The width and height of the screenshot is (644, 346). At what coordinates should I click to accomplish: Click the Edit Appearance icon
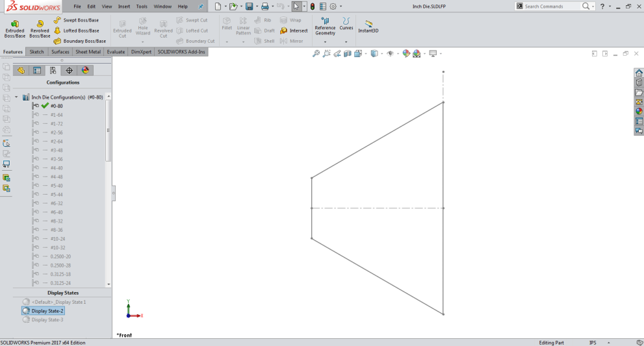point(406,54)
